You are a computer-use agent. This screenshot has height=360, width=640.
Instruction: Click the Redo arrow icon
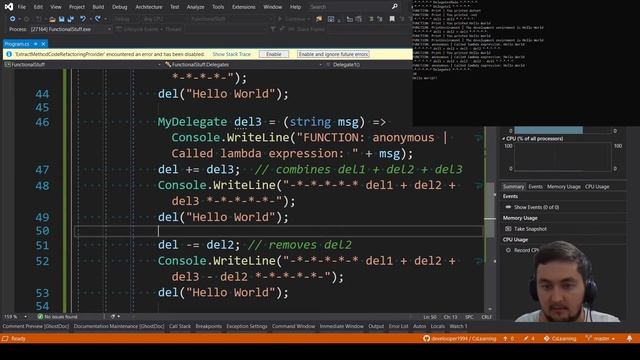pyautogui.click(x=98, y=19)
